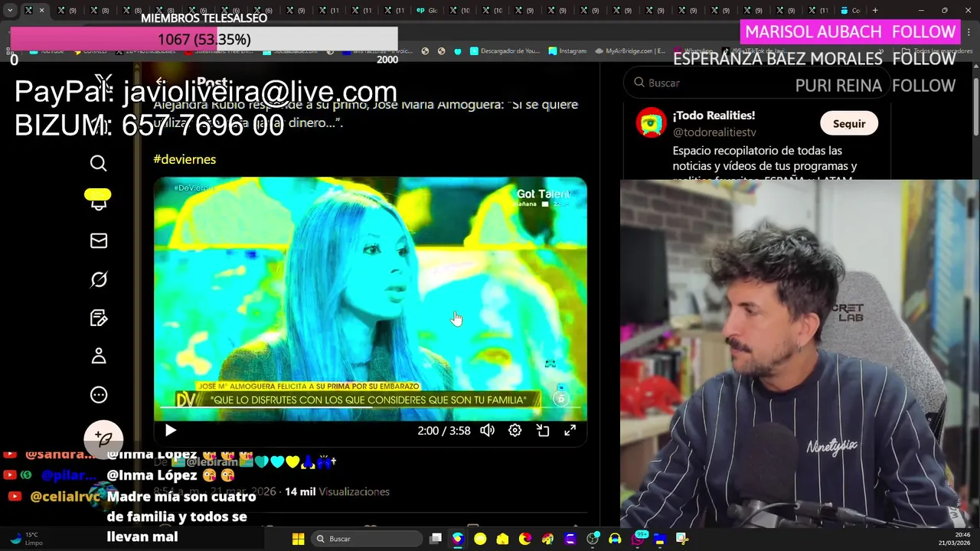Viewport: 980px width, 551px height.
Task: Switch to the Glo browser tab
Action: coord(427,10)
